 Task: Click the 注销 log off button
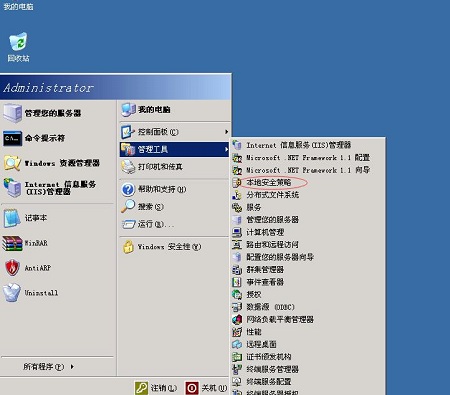pos(156,388)
